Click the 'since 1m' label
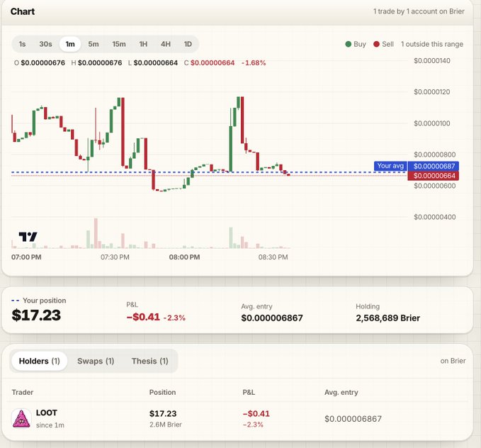The width and height of the screenshot is (481, 448). tap(50, 425)
